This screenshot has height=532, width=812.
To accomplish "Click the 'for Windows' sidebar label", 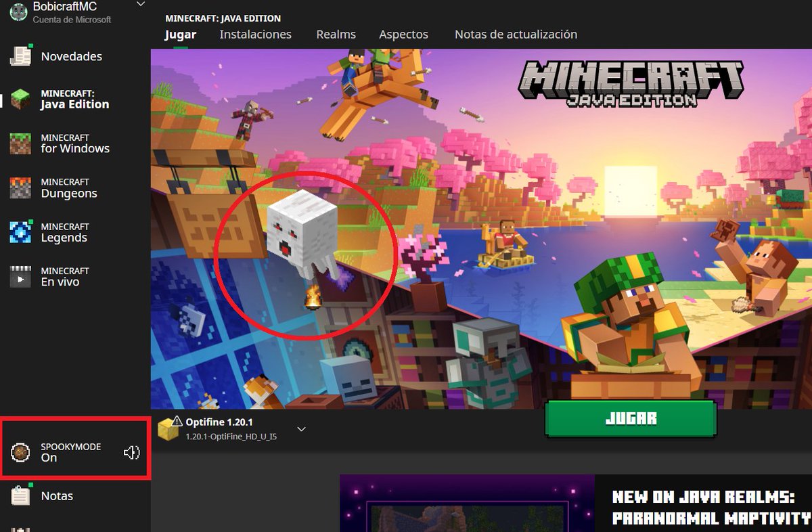I will (x=75, y=148).
